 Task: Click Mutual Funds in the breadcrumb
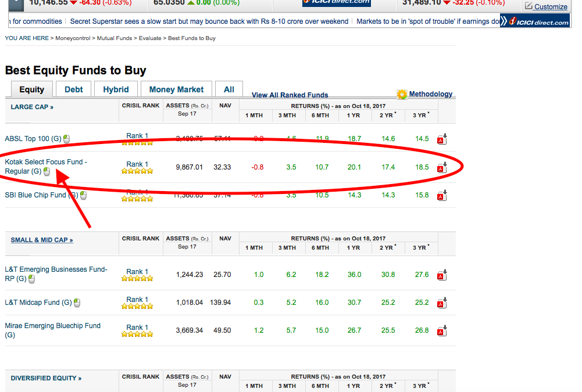coord(115,38)
